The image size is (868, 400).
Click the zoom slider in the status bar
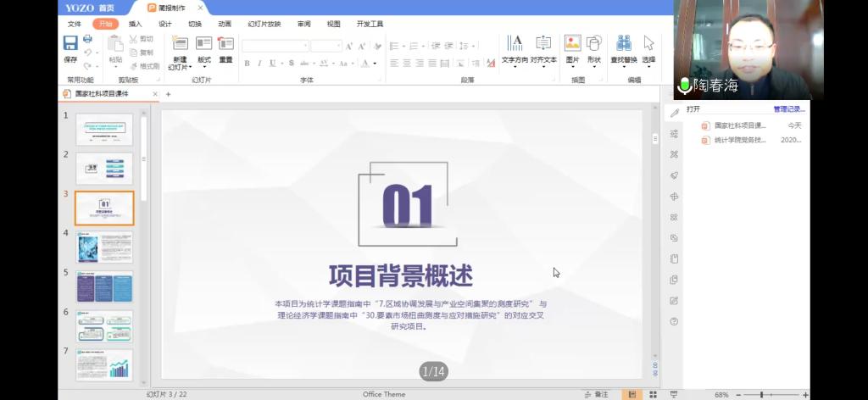(x=761, y=394)
